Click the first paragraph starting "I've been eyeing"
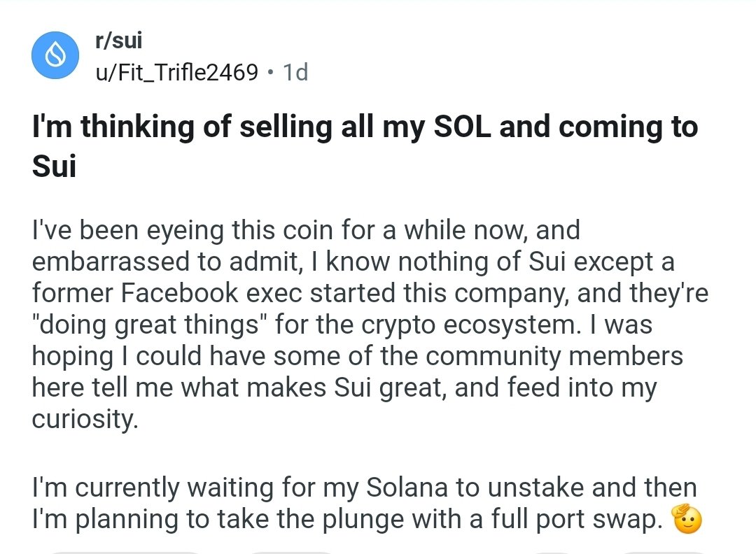 [370, 324]
